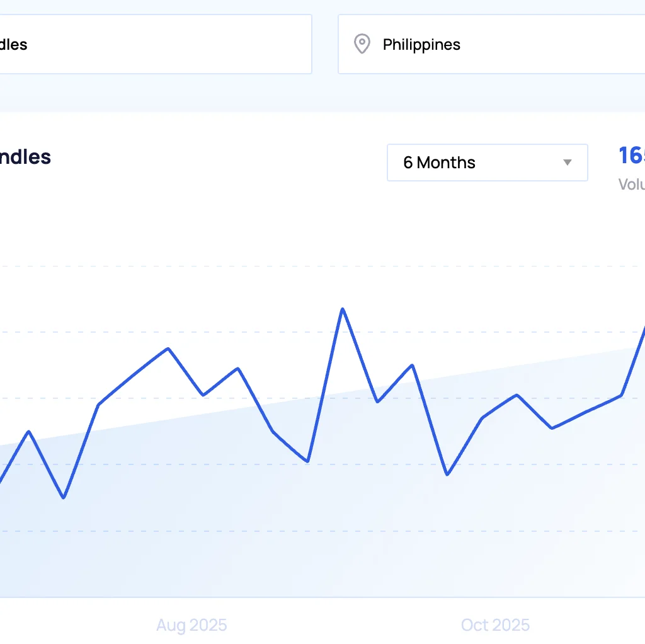Toggle the 6 Months time range selector

[x=488, y=163]
